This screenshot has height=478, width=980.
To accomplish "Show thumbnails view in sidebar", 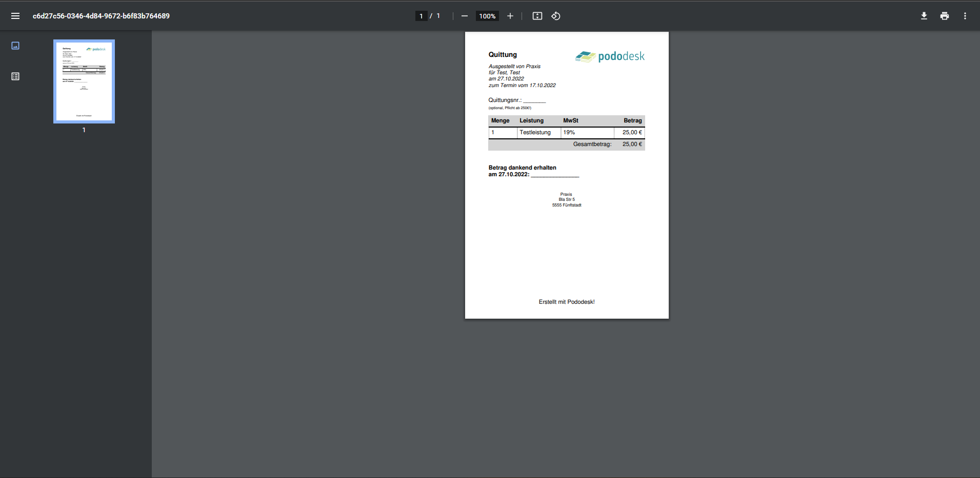I will 15,46.
